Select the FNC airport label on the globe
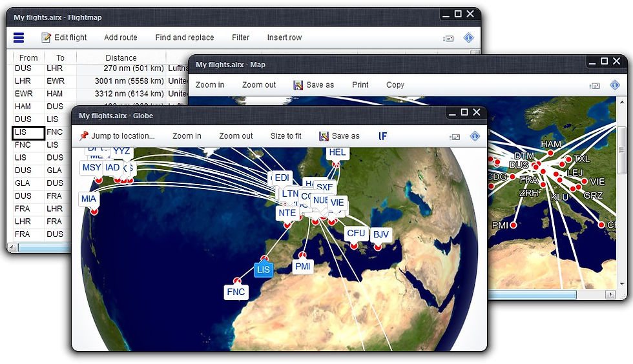This screenshot has height=364, width=633. pyautogui.click(x=236, y=292)
